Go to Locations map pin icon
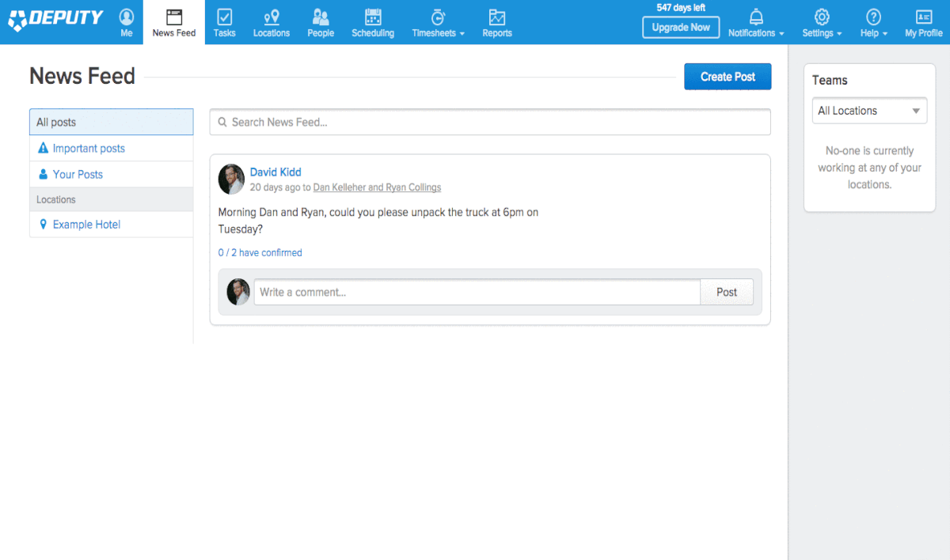The image size is (950, 560). point(272,17)
